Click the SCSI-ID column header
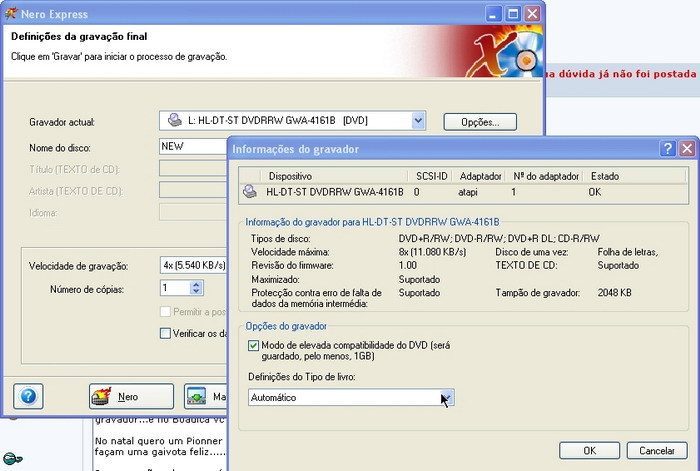Viewport: 700px width, 471px height. [x=431, y=176]
